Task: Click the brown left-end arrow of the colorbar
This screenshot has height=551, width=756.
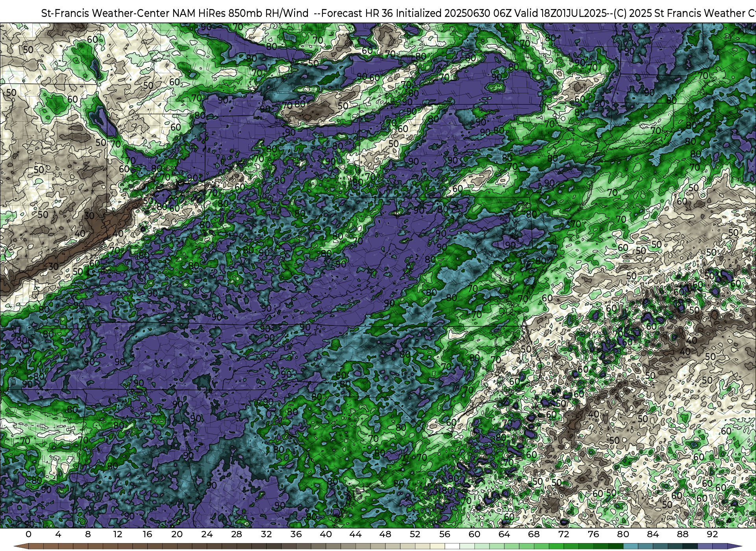Action: 21,546
